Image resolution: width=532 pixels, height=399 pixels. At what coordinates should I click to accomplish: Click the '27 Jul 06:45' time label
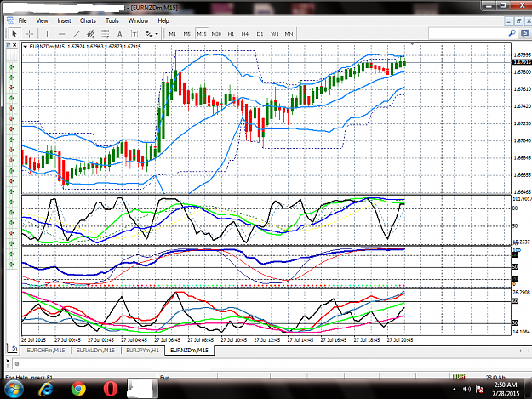click(168, 340)
